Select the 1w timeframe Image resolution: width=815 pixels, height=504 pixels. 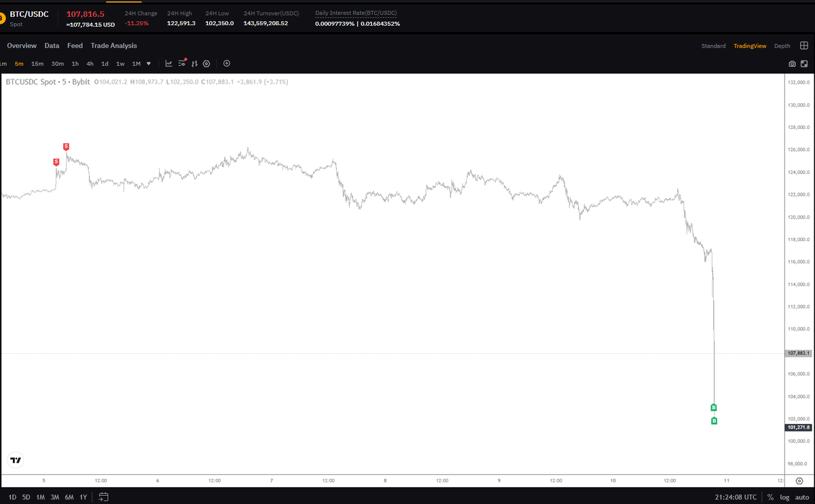(x=120, y=64)
